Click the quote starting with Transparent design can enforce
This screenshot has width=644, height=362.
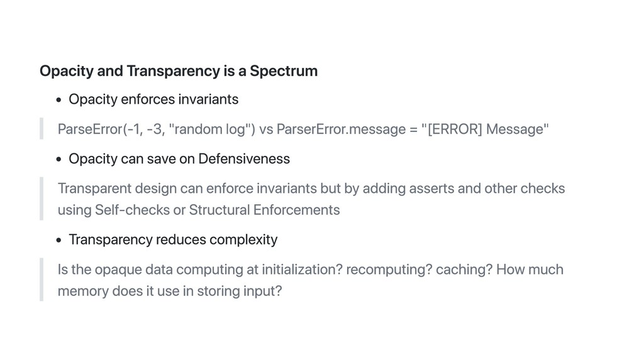pyautogui.click(x=311, y=199)
